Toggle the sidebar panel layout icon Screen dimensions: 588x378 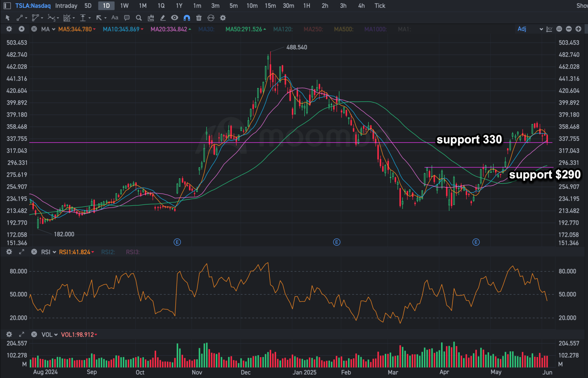tap(7, 6)
